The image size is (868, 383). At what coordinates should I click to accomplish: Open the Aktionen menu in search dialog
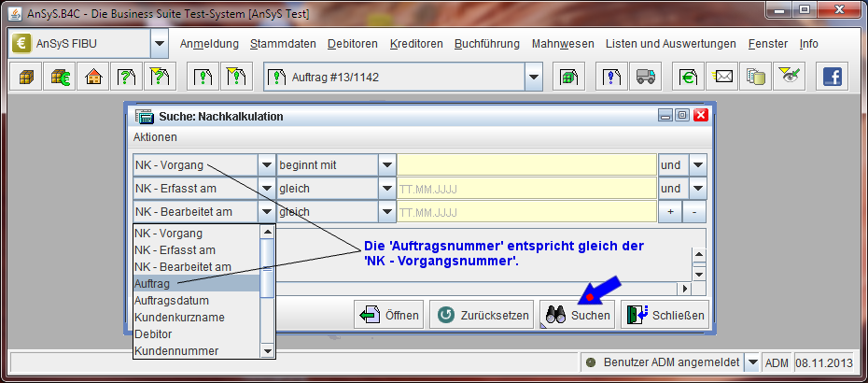coord(155,136)
